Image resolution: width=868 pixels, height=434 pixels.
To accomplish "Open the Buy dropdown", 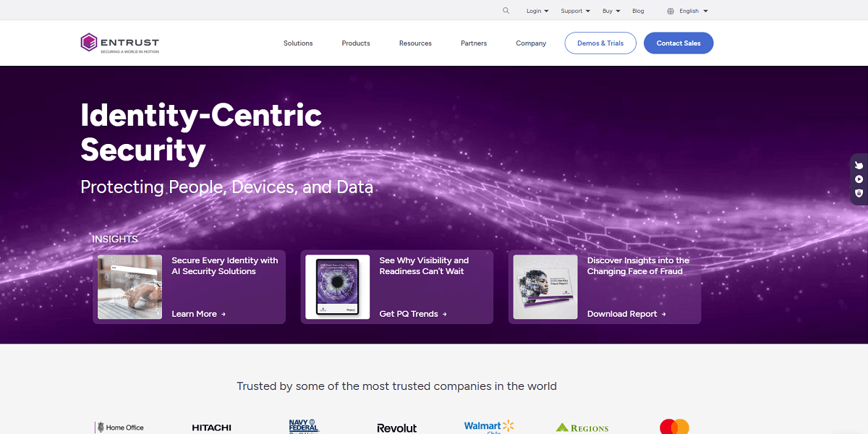I will click(611, 11).
